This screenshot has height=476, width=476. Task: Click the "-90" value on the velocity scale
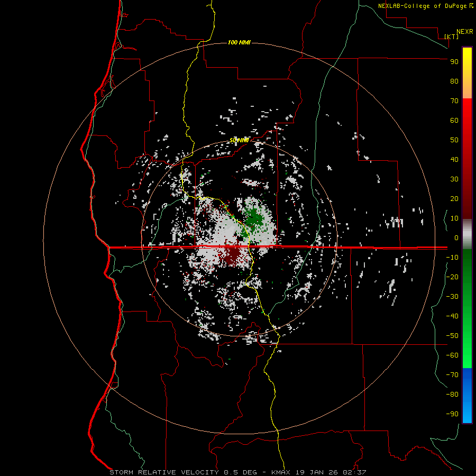(452, 414)
